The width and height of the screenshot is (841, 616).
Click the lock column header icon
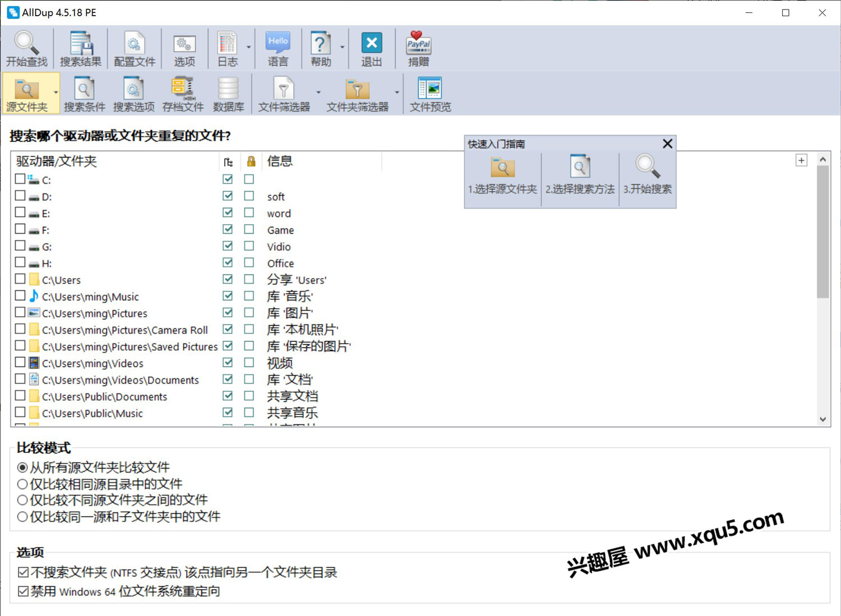coord(251,162)
